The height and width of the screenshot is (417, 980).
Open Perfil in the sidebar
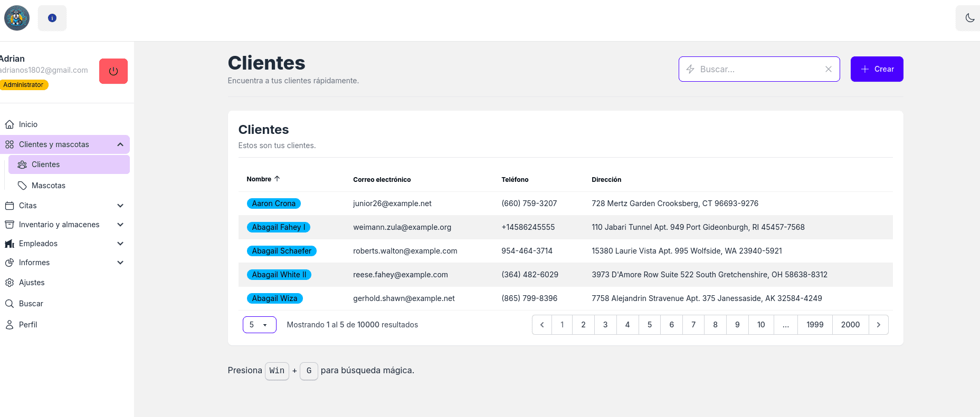pyautogui.click(x=65, y=325)
